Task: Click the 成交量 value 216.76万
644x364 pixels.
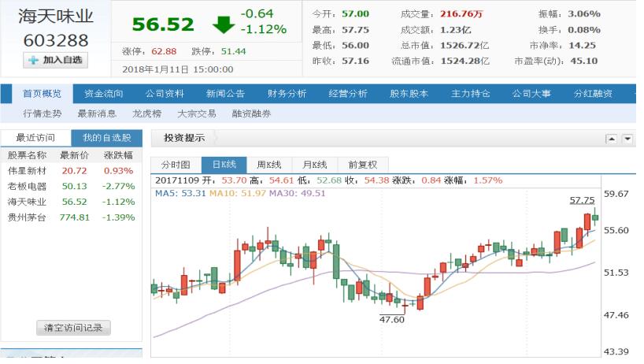Action: [x=461, y=14]
